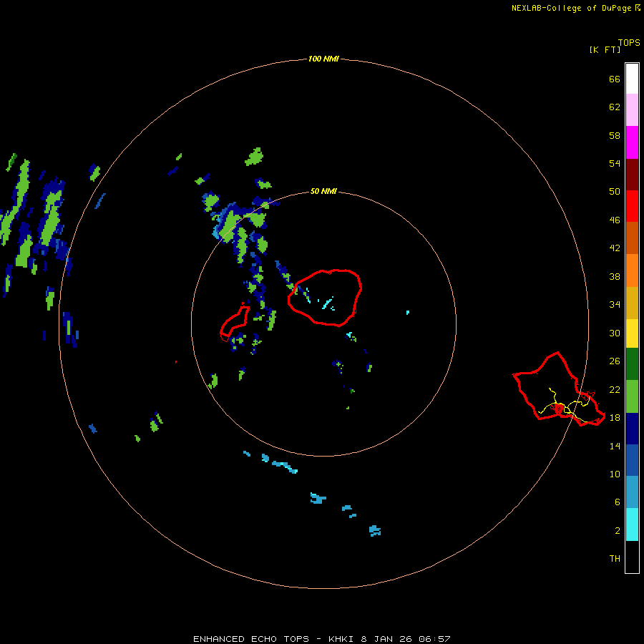
Task: Click the legend value "34"
Action: [x=615, y=305]
